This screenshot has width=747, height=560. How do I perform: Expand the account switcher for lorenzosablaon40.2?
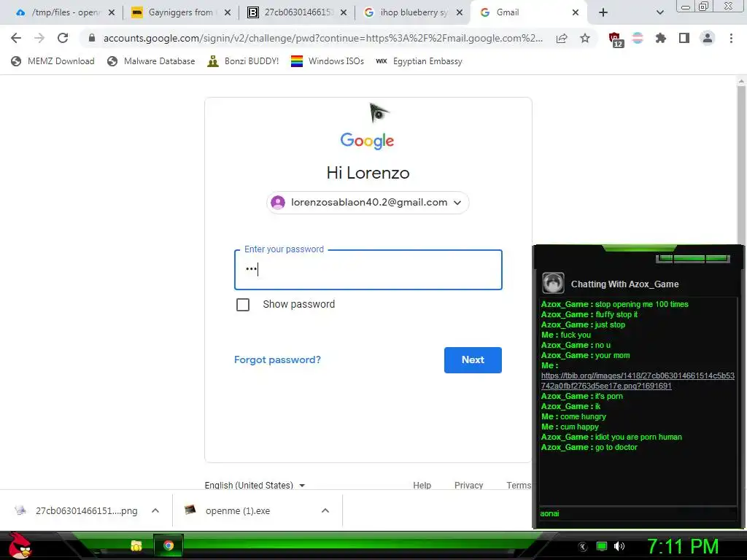point(368,203)
